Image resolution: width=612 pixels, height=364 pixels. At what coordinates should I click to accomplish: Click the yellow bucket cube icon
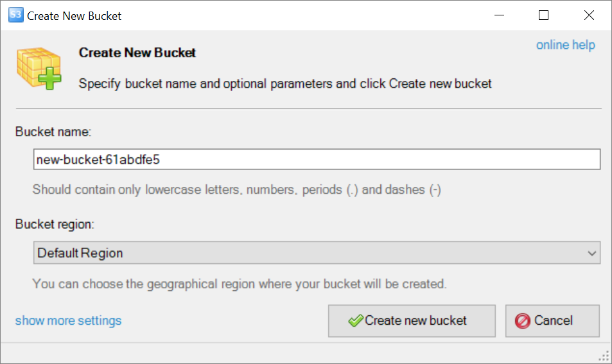pyautogui.click(x=39, y=68)
